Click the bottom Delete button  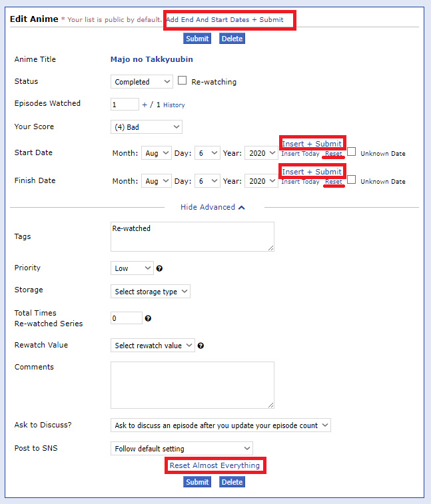point(232,482)
